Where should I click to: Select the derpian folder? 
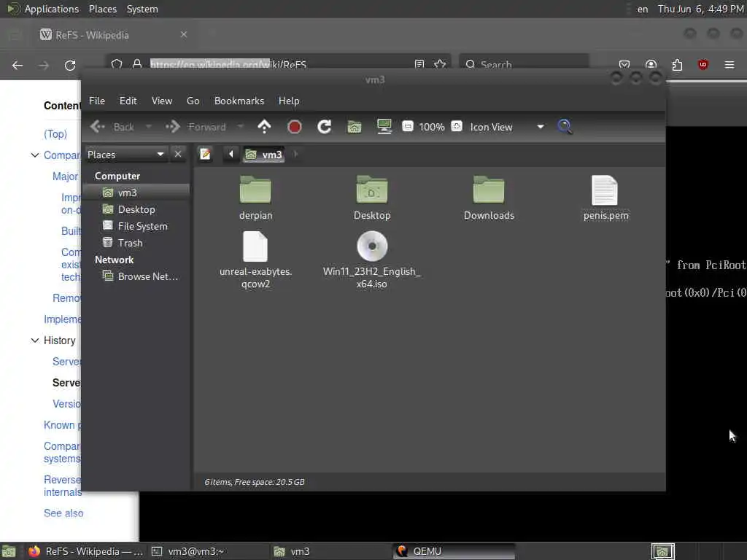coord(255,198)
